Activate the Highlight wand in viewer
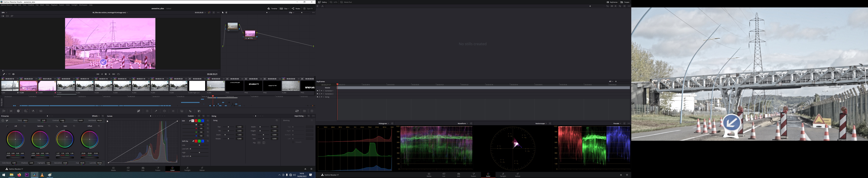The width and height of the screenshot is (868, 178). click(x=12, y=16)
